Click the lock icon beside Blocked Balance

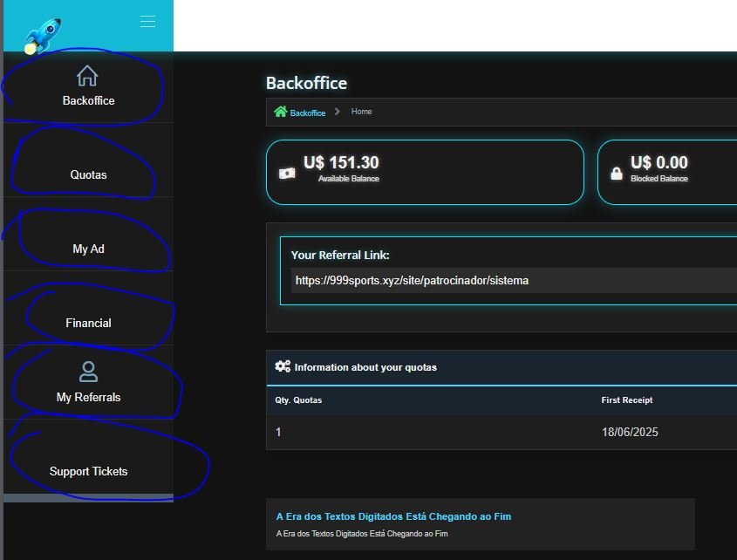tap(617, 174)
